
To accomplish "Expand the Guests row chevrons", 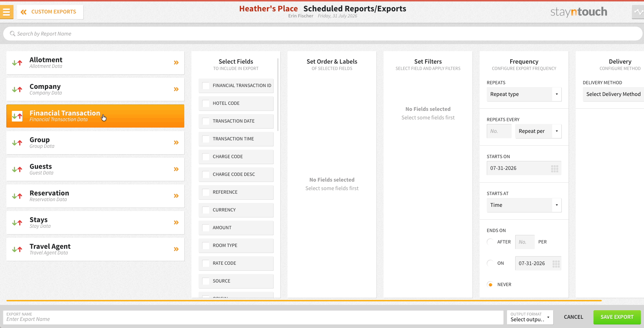I will click(x=176, y=169).
